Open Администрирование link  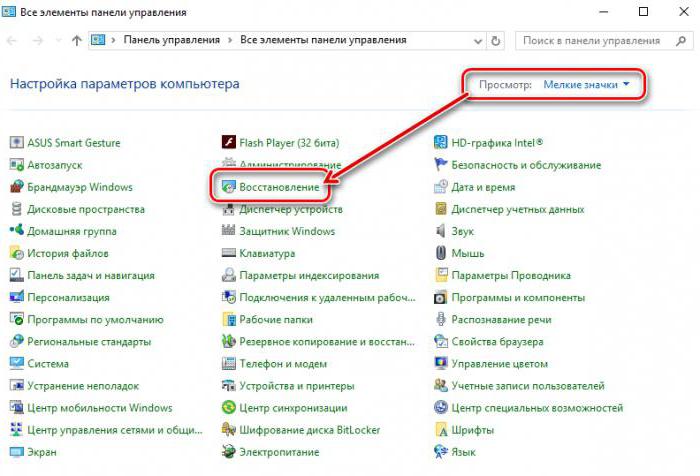tap(290, 165)
